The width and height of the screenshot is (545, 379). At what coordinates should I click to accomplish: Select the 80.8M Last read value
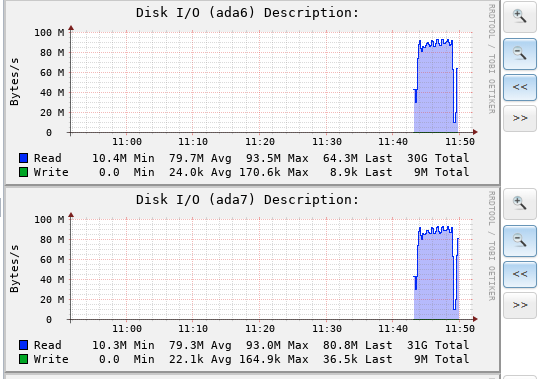(x=357, y=346)
